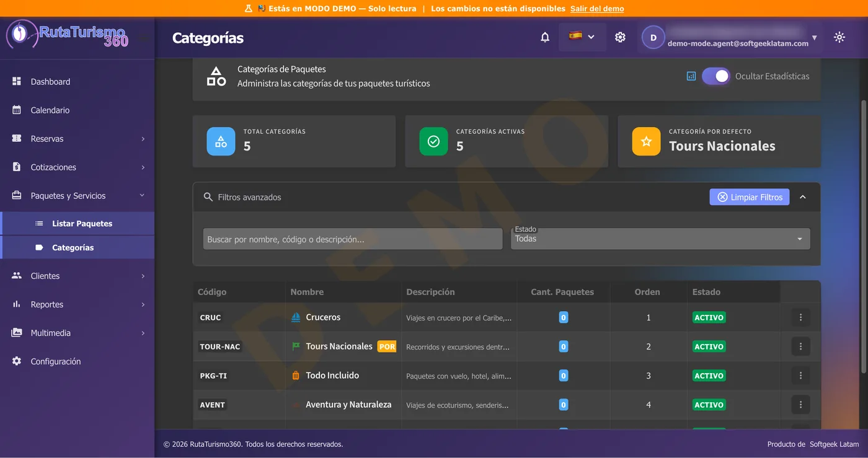The width and height of the screenshot is (868, 458).
Task: Click the yellow star default category icon
Action: click(646, 141)
